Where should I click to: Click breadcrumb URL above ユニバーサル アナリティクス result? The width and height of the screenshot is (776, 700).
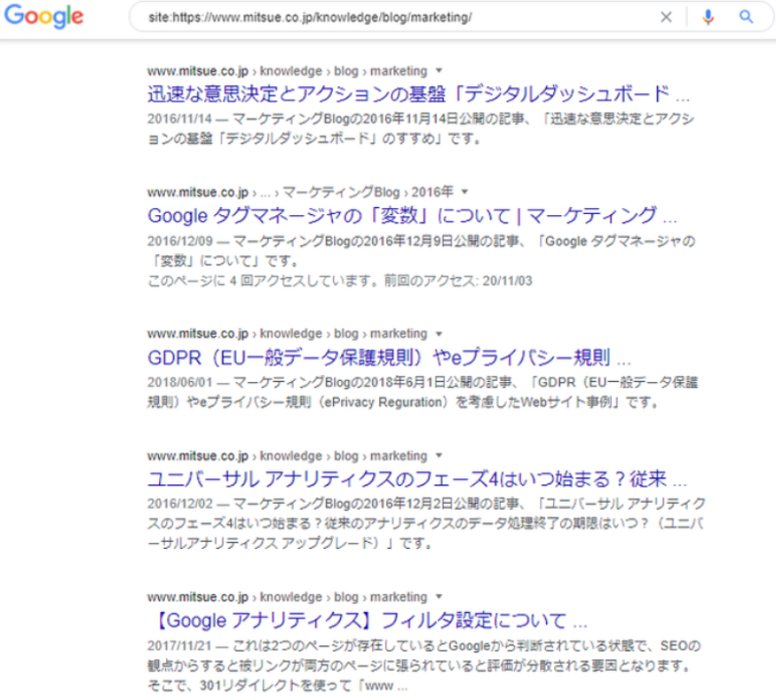click(287, 456)
